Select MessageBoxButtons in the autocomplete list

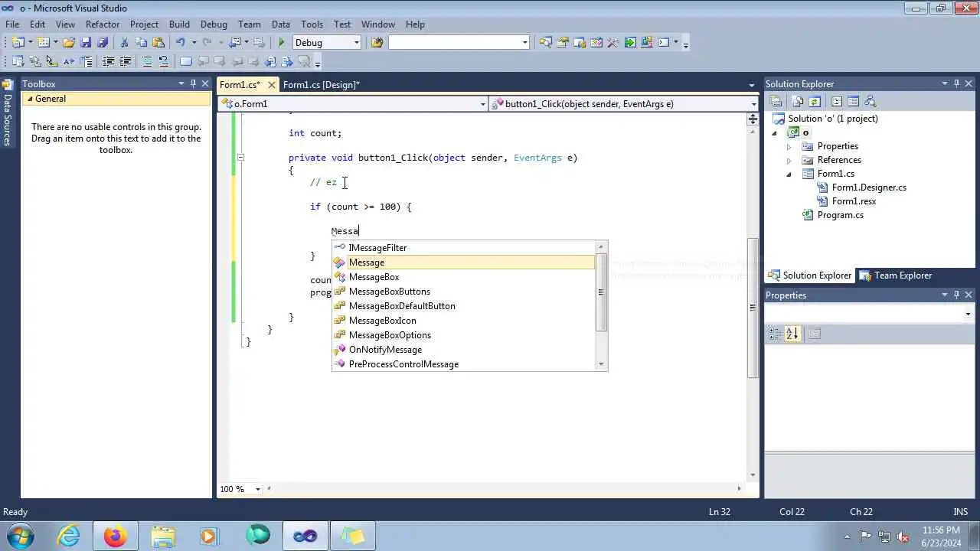tap(463, 292)
